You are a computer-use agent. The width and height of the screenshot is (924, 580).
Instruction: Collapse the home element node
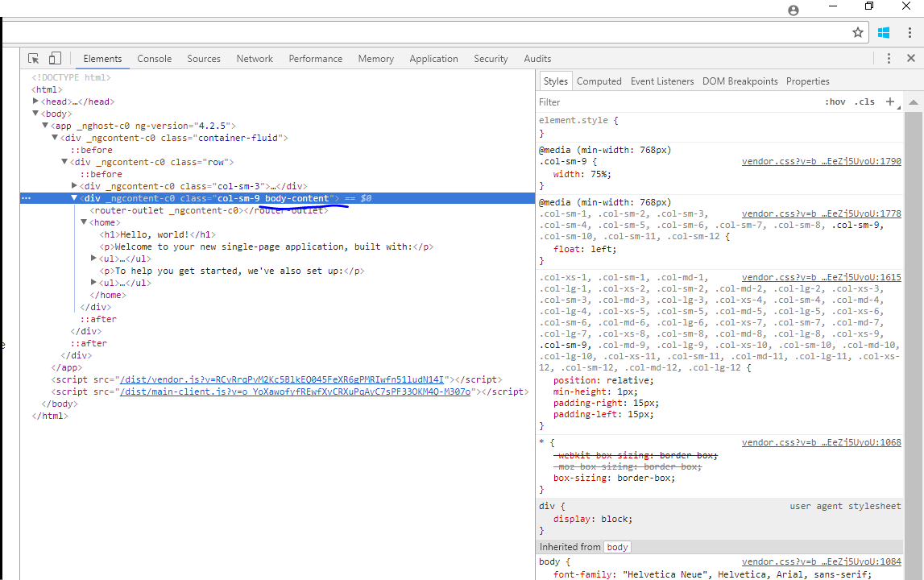(84, 222)
